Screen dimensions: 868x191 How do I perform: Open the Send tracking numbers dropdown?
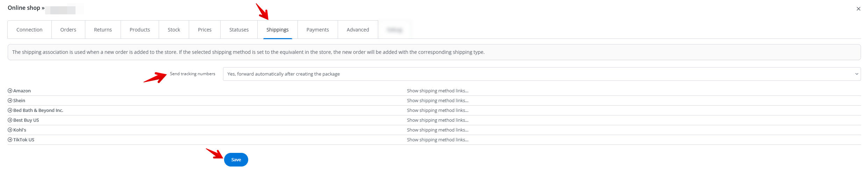pyautogui.click(x=541, y=74)
